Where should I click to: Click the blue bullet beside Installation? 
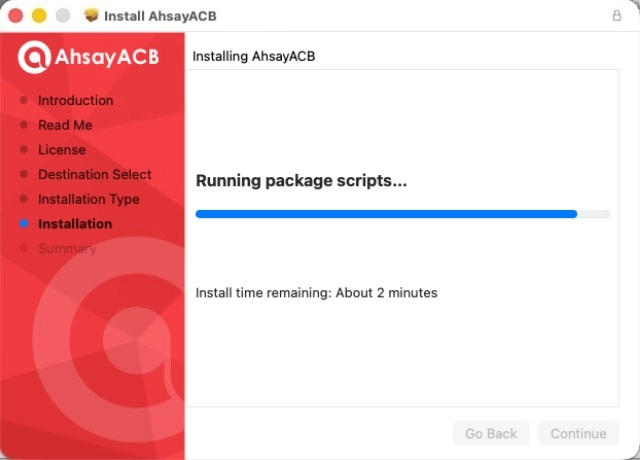(24, 224)
